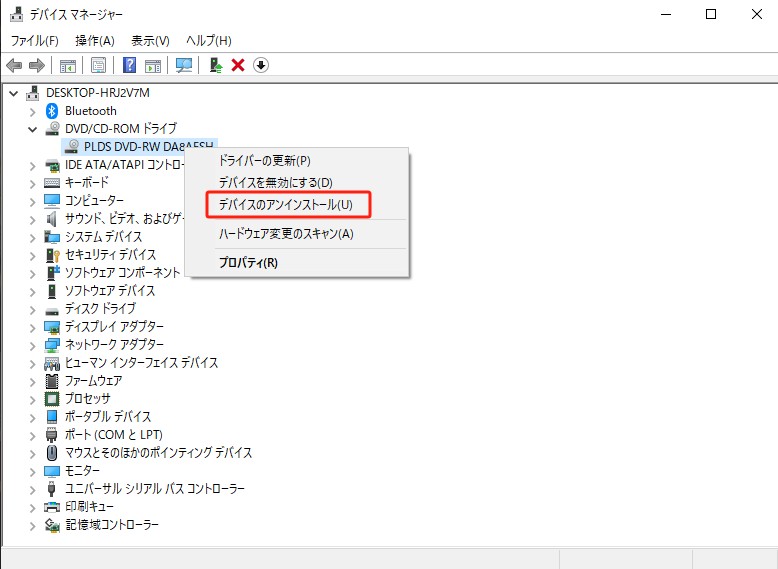Click the DVD/CD-ROM drive category icon
Image resolution: width=778 pixels, height=569 pixels.
click(x=52, y=128)
